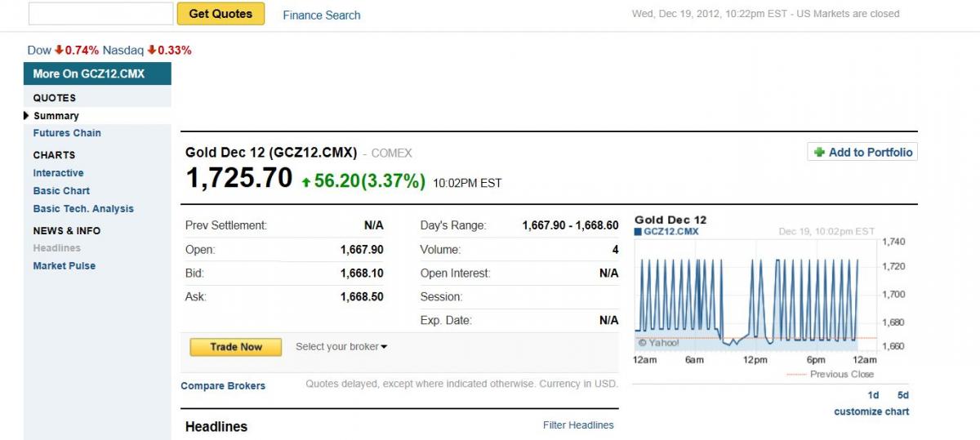The width and height of the screenshot is (980, 440).
Task: Open the Interactive chart link
Action: [58, 173]
